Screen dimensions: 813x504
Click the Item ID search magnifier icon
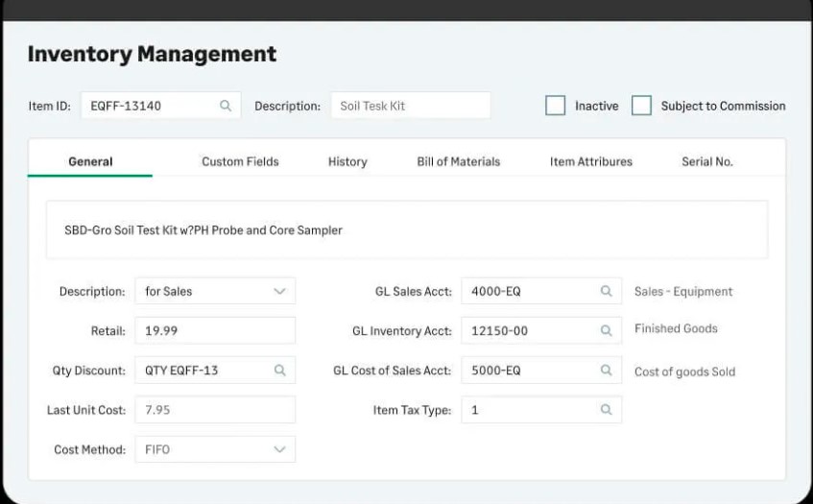[x=225, y=106]
